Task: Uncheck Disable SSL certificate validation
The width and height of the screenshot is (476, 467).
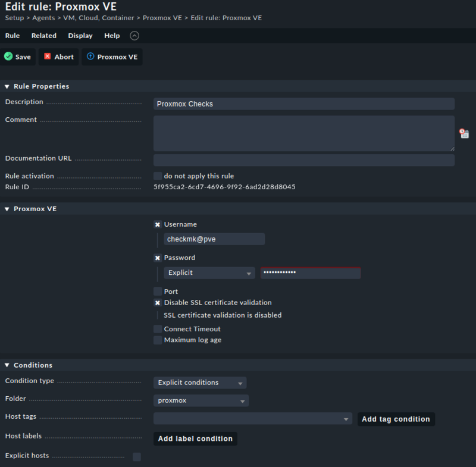Action: (x=157, y=302)
